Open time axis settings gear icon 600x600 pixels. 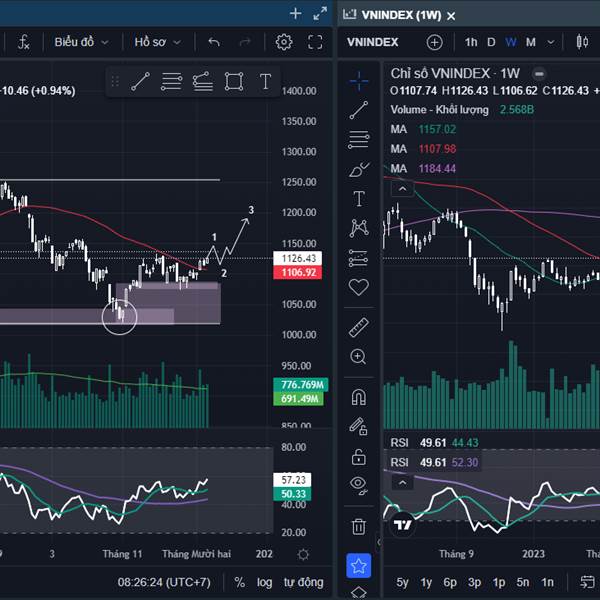coord(303,554)
